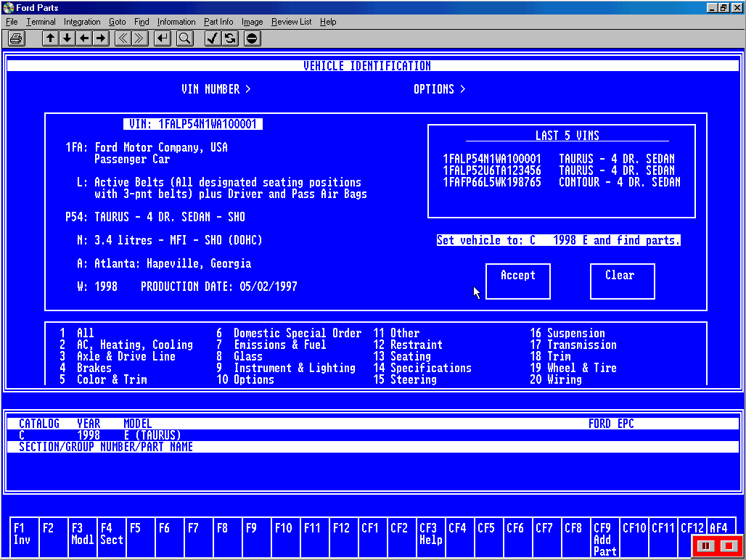Open the Review List menu
Image resolution: width=746 pixels, height=560 pixels.
coord(291,22)
